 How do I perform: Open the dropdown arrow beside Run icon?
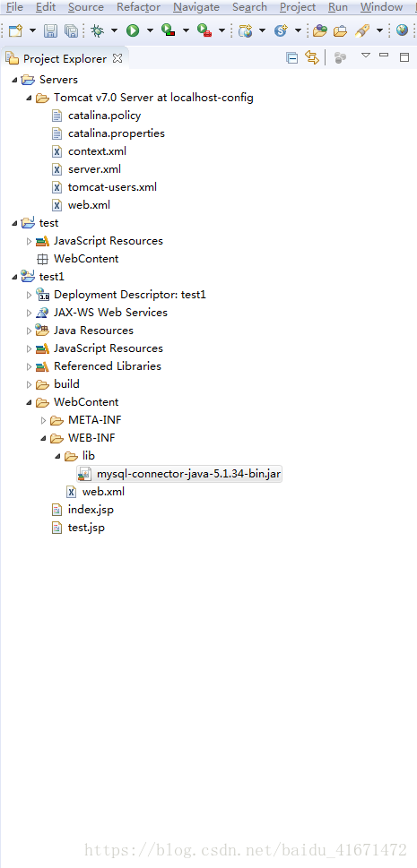coord(149,30)
